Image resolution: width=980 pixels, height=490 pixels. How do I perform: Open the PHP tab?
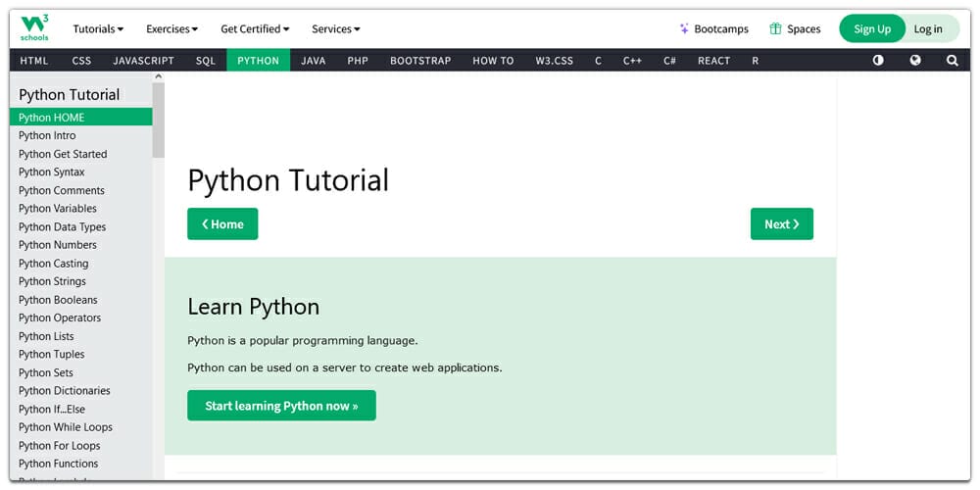tap(358, 61)
